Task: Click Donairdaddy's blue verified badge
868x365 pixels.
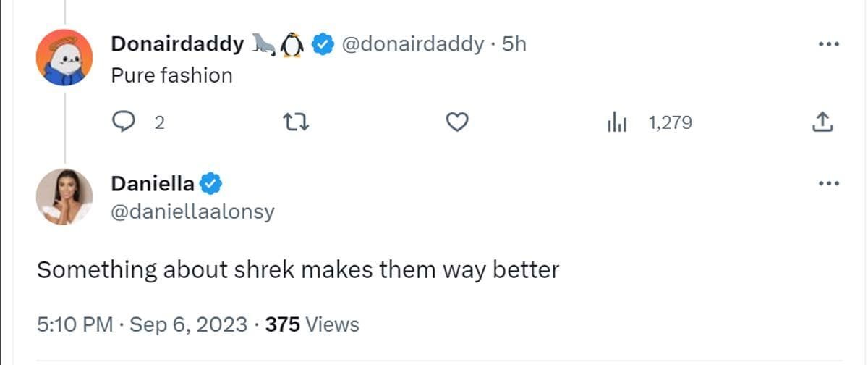Action: point(322,45)
